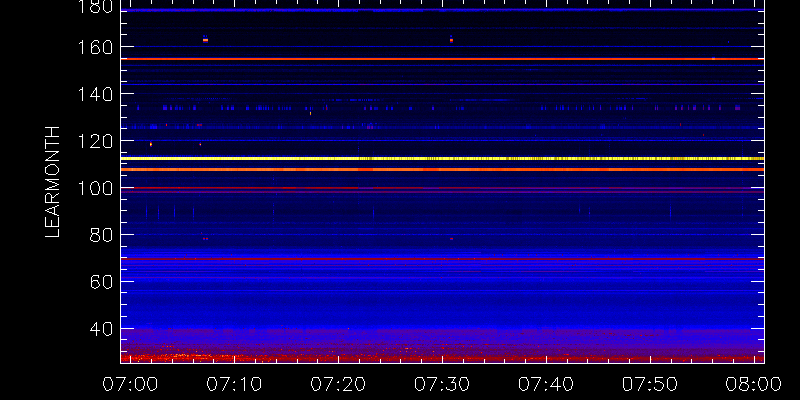Screen dimensions: 800x400
Task: Click the 100 frequency axis label
Action: [97, 188]
